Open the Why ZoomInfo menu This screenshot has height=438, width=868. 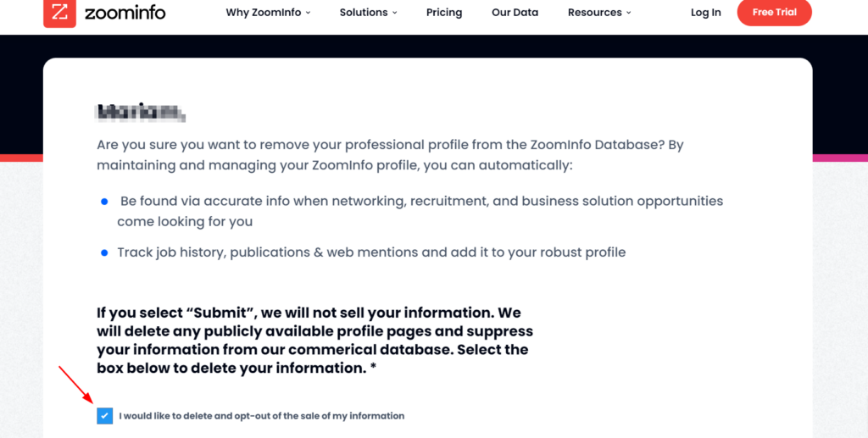264,12
